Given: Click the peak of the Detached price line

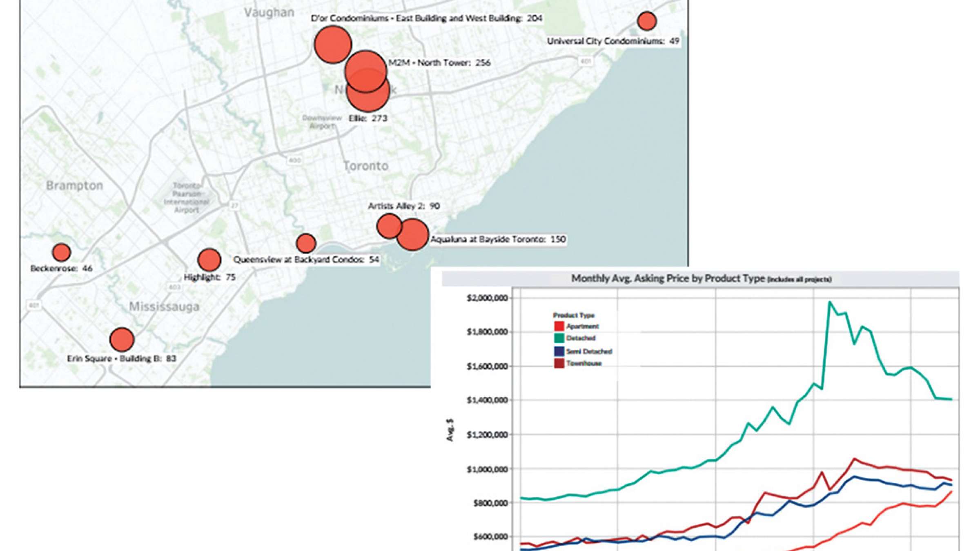Looking at the screenshot, I should pos(829,302).
